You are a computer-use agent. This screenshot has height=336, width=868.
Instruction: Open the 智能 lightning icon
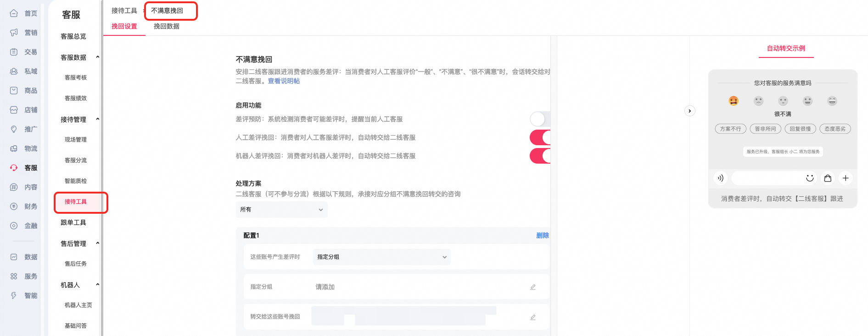click(x=14, y=296)
